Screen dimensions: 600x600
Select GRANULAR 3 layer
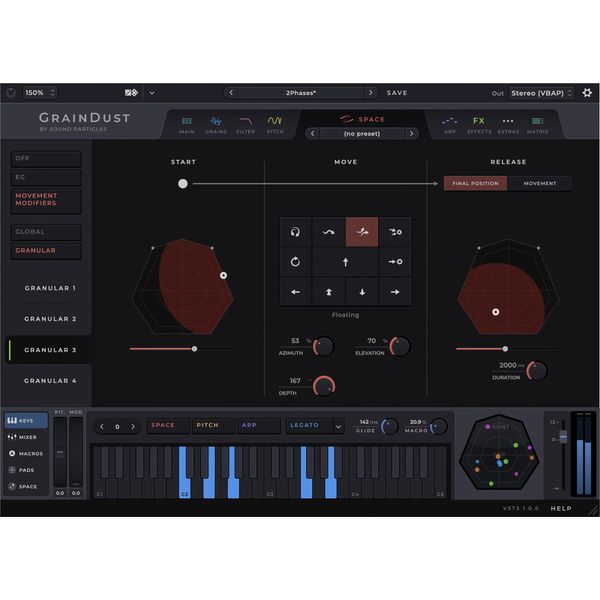pos(50,350)
